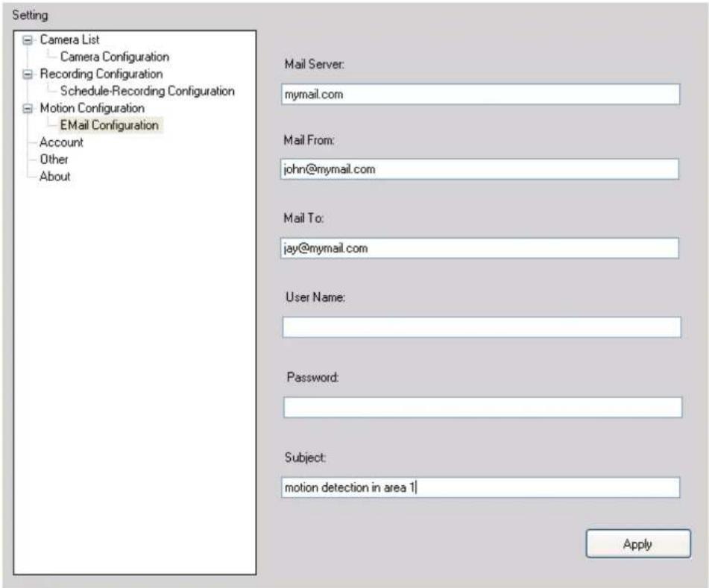
Task: Open the Other settings page
Action: 54,159
